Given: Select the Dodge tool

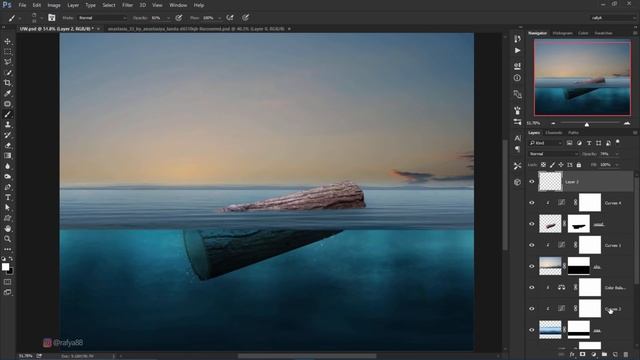Looking at the screenshot, I should [7, 177].
